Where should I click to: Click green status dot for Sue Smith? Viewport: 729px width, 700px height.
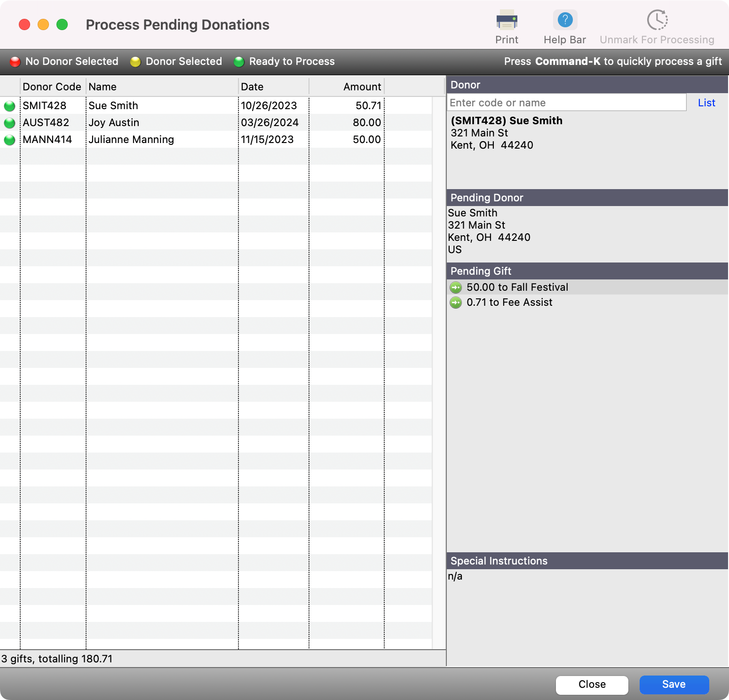tap(9, 106)
